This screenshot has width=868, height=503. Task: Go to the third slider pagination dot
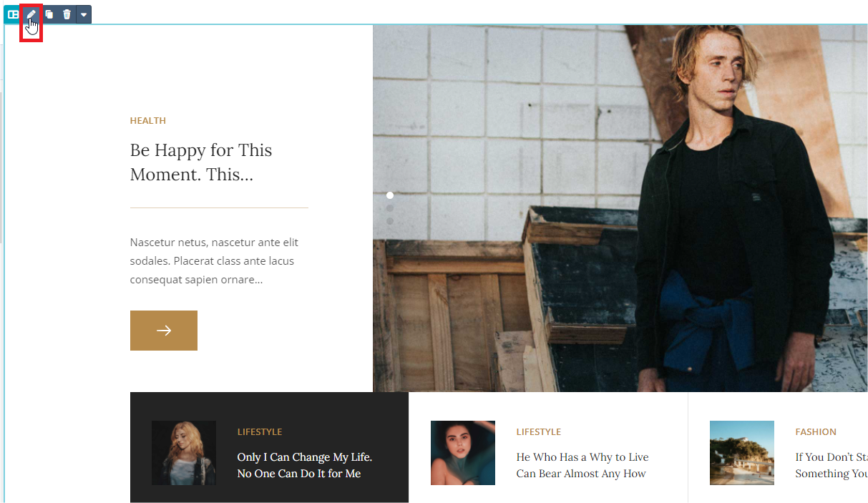coord(390,221)
